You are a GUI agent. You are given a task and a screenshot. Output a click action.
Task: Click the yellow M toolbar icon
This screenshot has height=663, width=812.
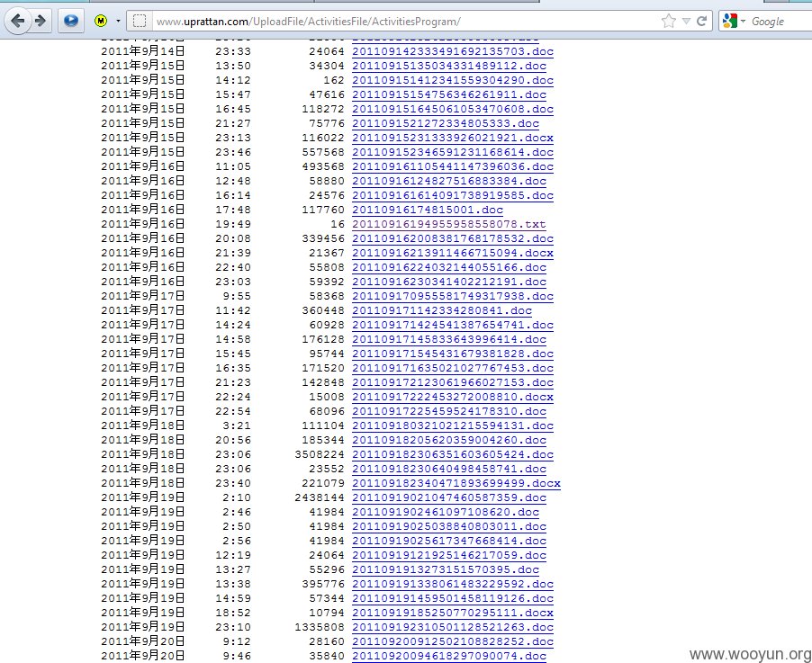click(101, 22)
